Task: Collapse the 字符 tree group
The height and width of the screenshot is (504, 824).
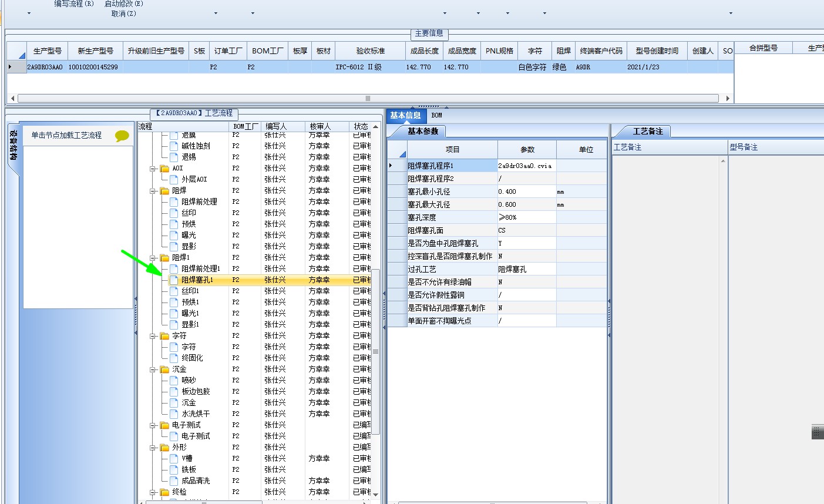Action: [x=153, y=337]
